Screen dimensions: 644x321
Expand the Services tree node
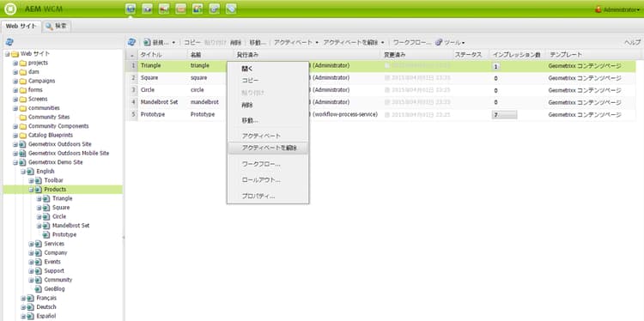tap(31, 244)
